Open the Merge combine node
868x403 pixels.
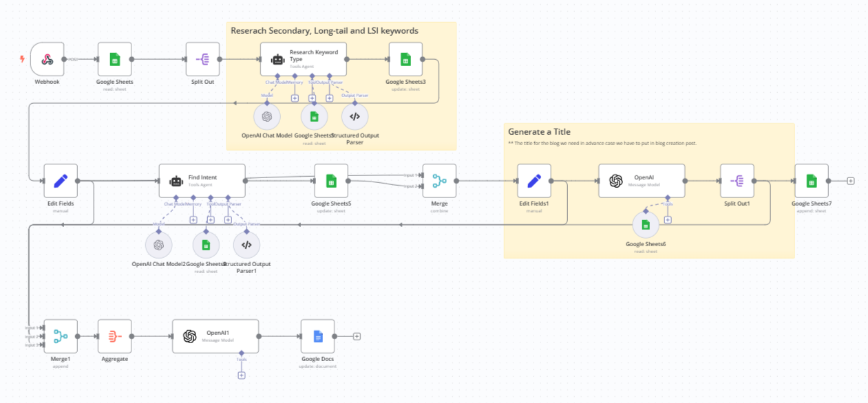[x=439, y=181]
